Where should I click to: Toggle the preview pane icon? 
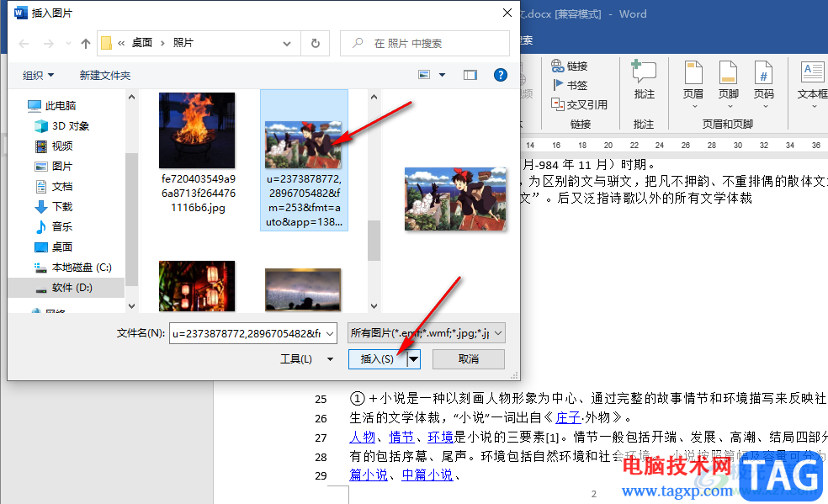(470, 75)
